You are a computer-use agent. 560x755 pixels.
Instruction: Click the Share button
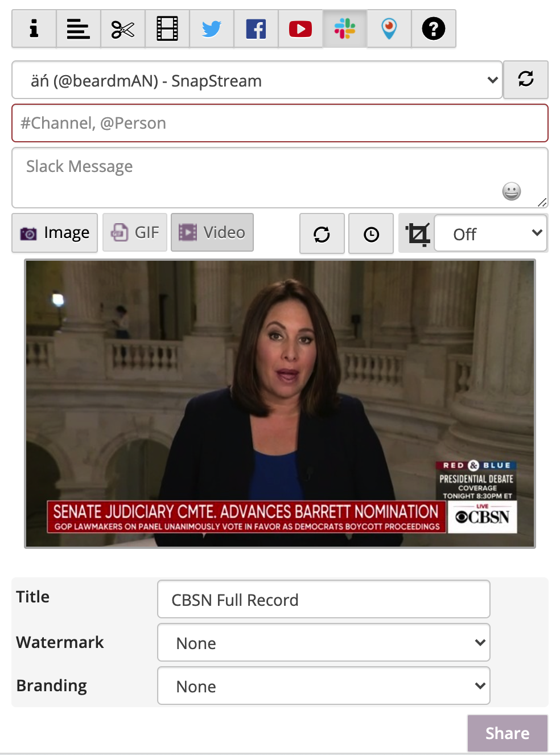pos(508,733)
